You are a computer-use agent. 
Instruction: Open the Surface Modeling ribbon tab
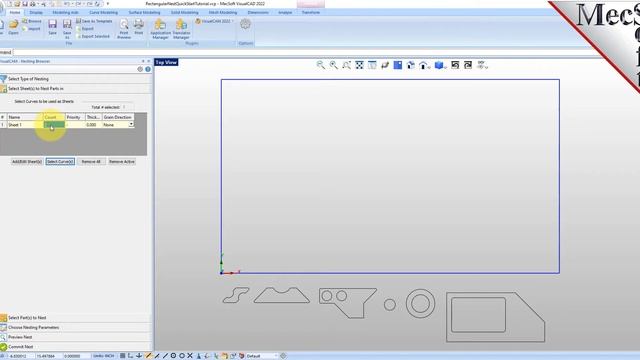(x=144, y=13)
